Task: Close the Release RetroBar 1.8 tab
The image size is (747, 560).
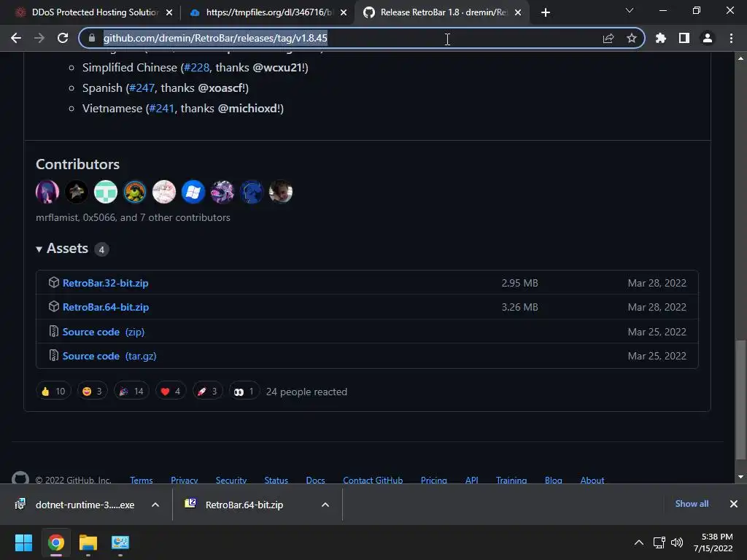Action: 518,12
